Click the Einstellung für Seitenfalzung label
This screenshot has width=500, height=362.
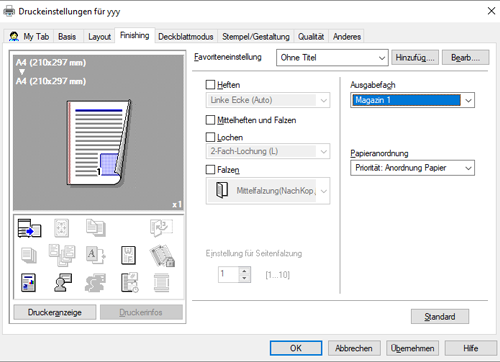254,253
